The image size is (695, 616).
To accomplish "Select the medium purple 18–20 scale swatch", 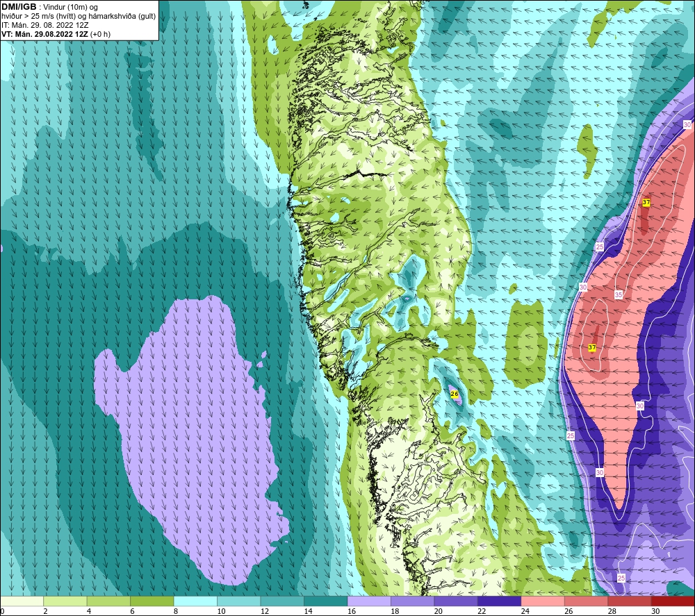I will (413, 601).
